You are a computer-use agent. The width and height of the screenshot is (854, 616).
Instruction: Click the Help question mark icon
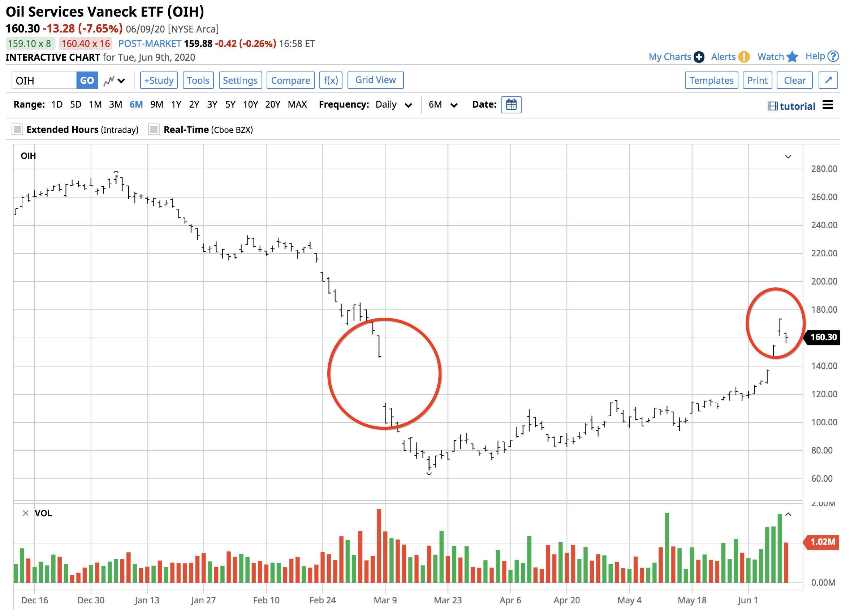coord(834,56)
